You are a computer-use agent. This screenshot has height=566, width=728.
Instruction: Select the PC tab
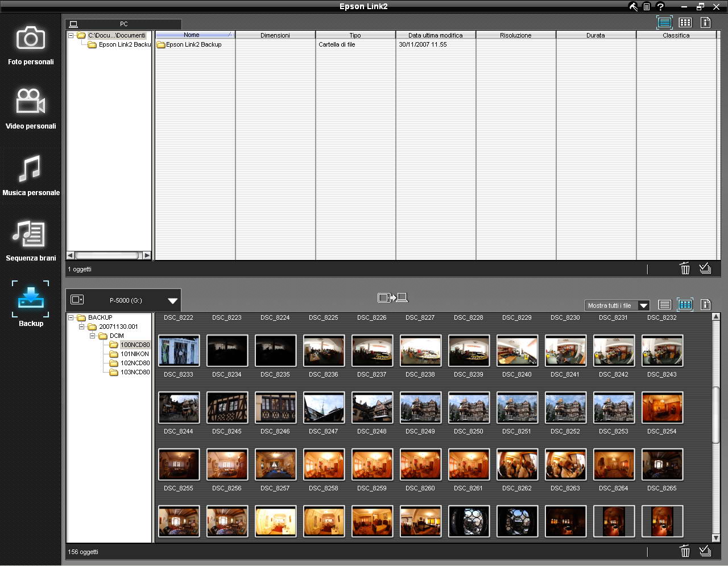(124, 24)
